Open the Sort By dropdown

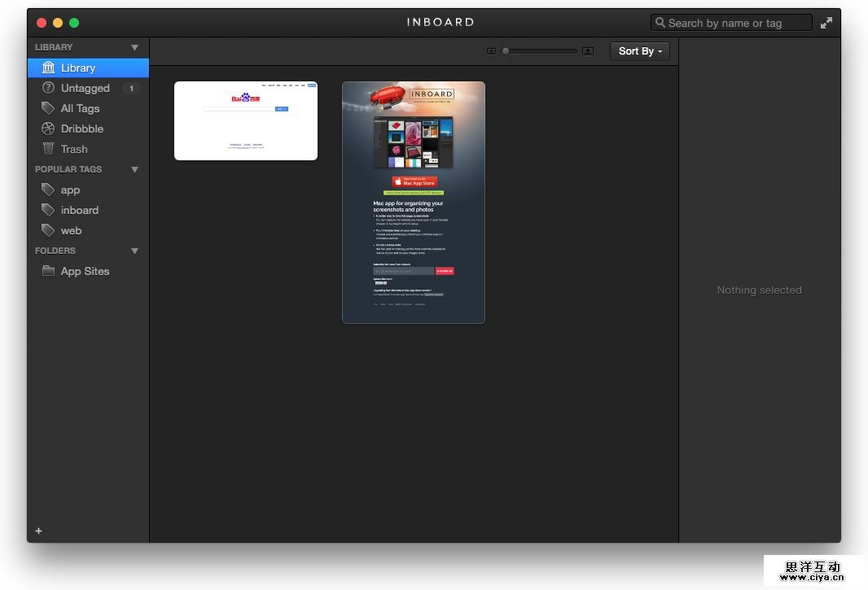click(640, 51)
